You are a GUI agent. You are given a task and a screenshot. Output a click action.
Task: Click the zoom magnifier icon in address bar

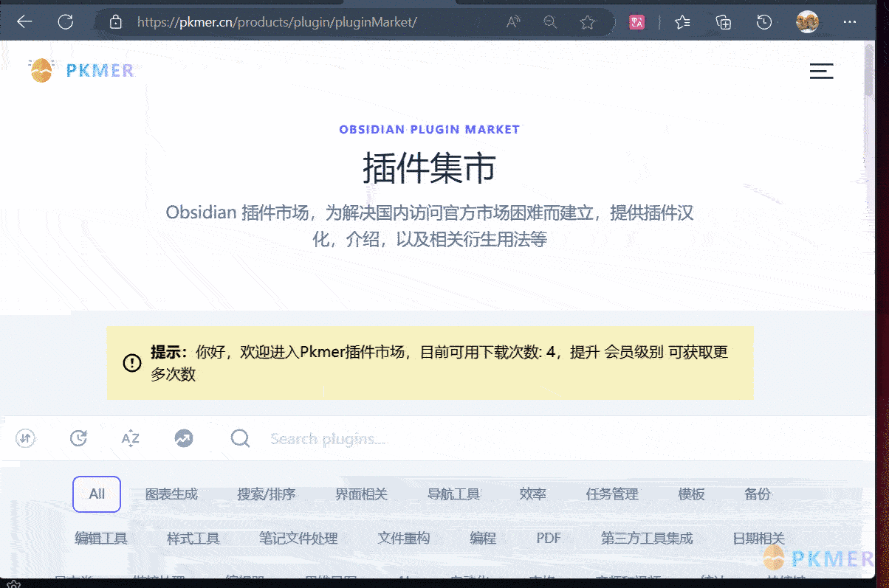pos(550,22)
